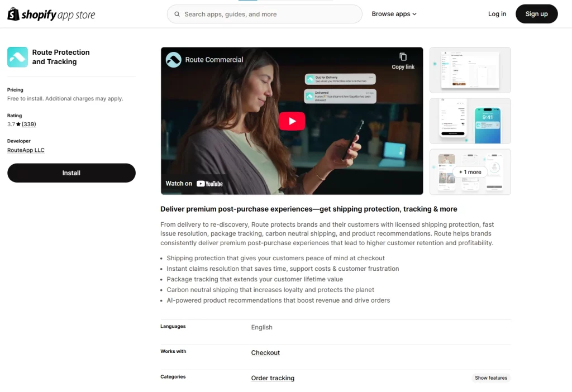Open the Order tracking category link
Screen dimensions: 572x392
[x=273, y=378]
